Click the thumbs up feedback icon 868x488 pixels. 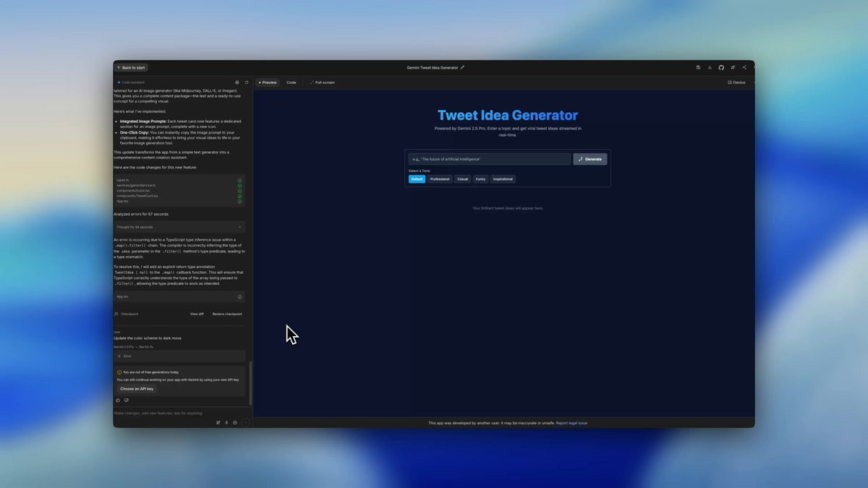(118, 400)
